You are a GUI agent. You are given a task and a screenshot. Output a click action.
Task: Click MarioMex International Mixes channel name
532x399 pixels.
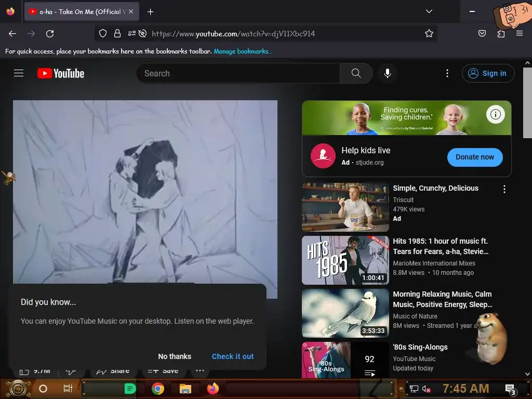click(434, 263)
